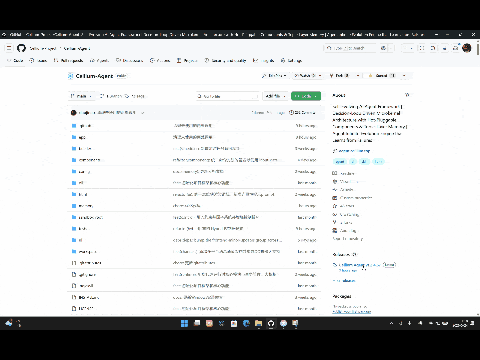Image resolution: width=480 pixels, height=360 pixels.
Task: Switch to the Actions tab
Action: (160, 61)
